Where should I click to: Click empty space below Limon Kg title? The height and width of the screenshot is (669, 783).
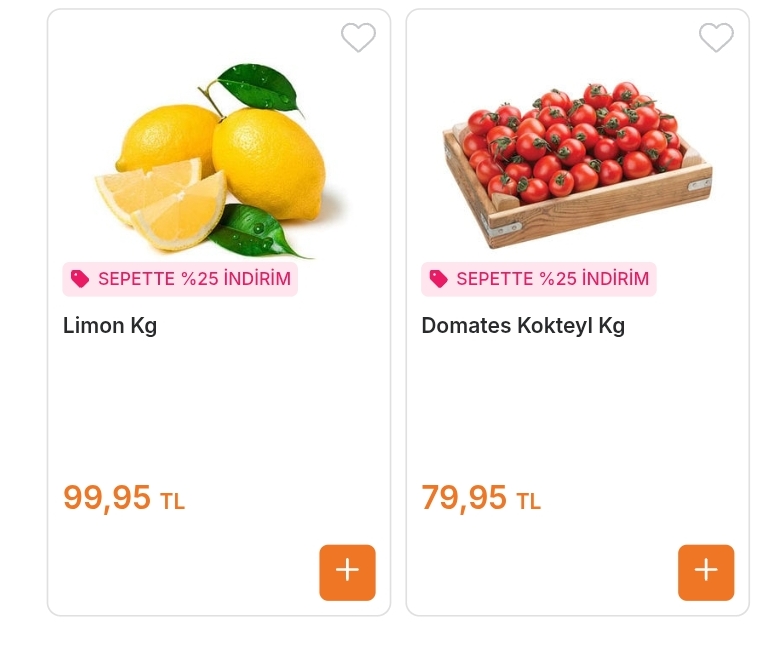[218, 410]
